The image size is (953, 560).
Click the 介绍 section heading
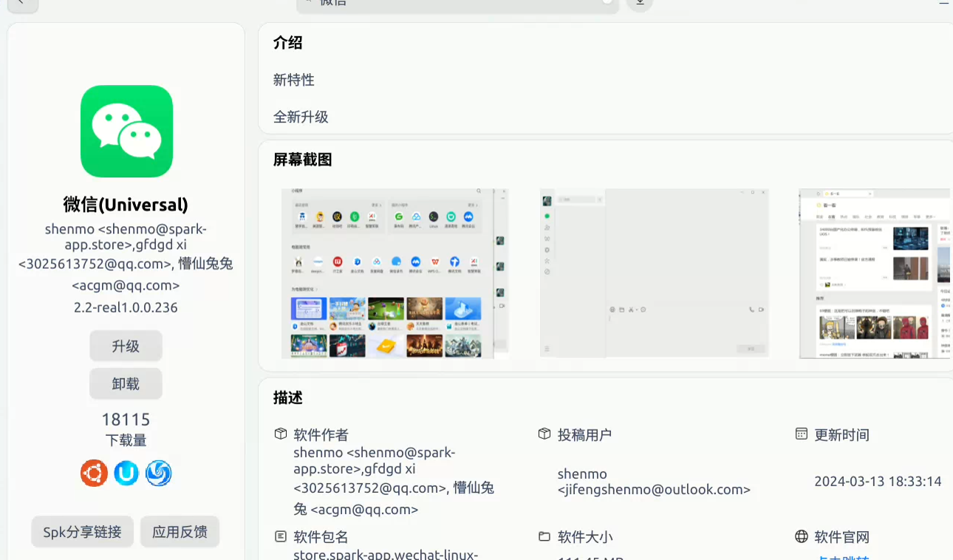tap(288, 43)
